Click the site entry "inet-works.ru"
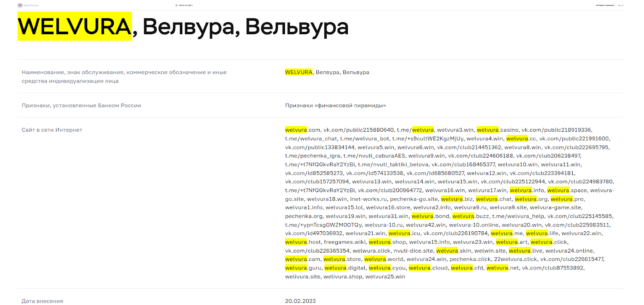Image resolution: width=644 pixels, height=305 pixels. [368, 199]
